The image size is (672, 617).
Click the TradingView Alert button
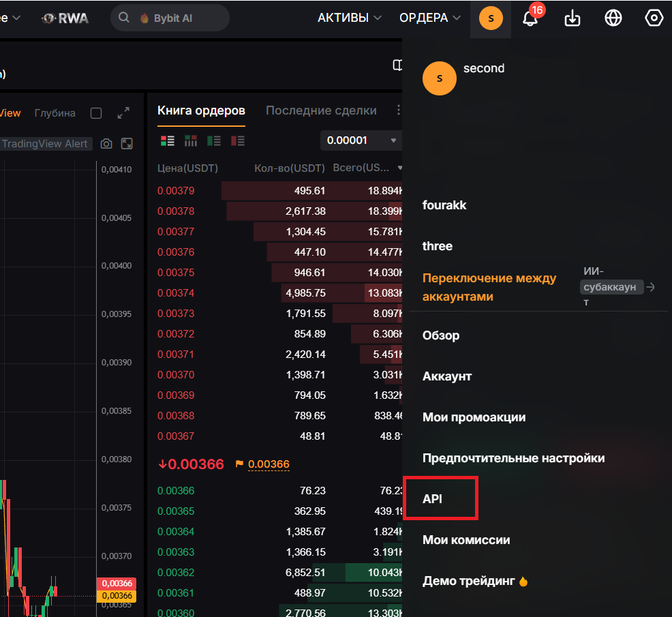[x=45, y=144]
